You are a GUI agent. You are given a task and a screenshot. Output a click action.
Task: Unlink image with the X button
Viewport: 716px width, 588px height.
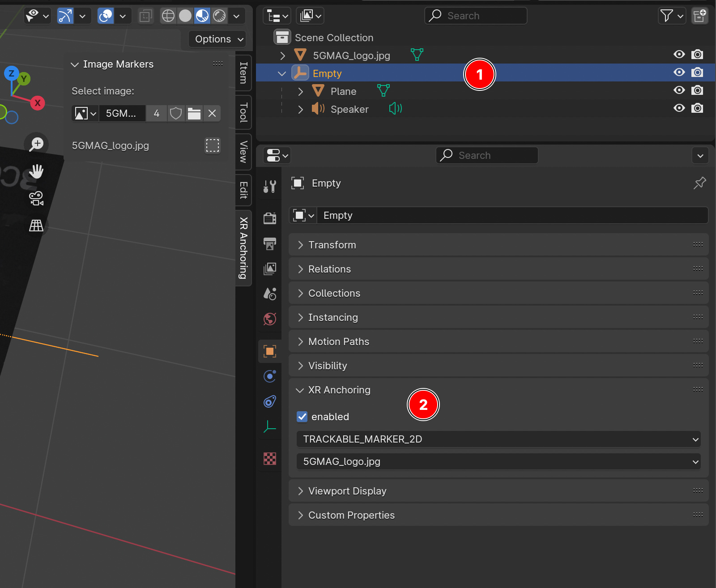tap(212, 114)
